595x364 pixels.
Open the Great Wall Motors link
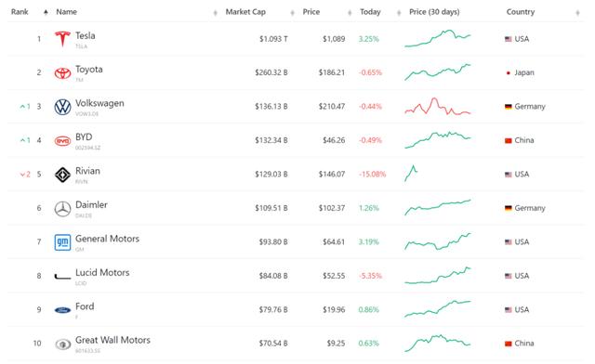[x=112, y=340]
